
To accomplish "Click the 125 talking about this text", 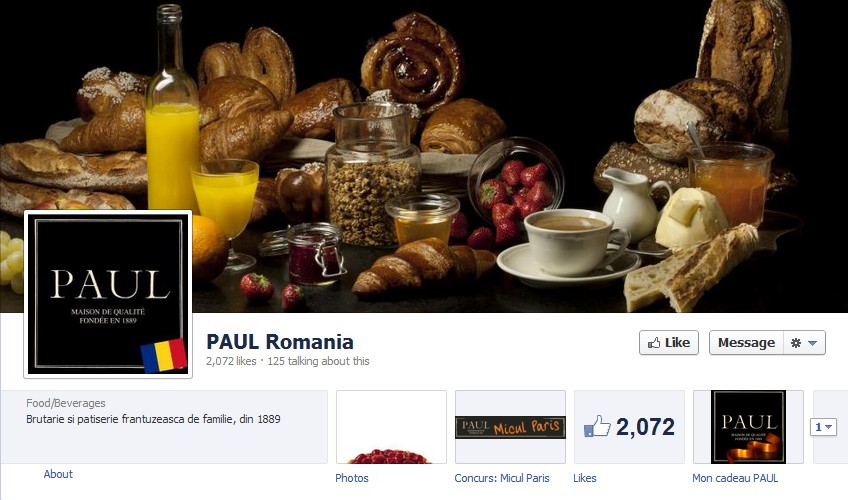I will click(x=318, y=361).
